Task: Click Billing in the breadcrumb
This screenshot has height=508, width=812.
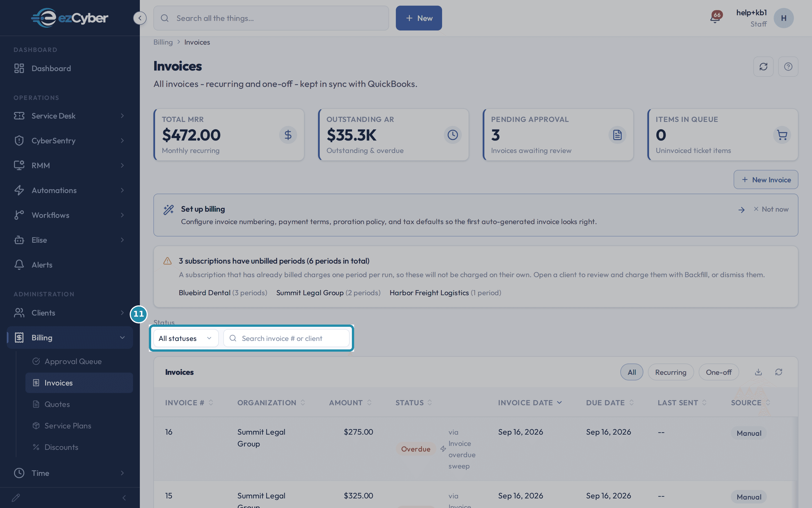Action: point(163,42)
